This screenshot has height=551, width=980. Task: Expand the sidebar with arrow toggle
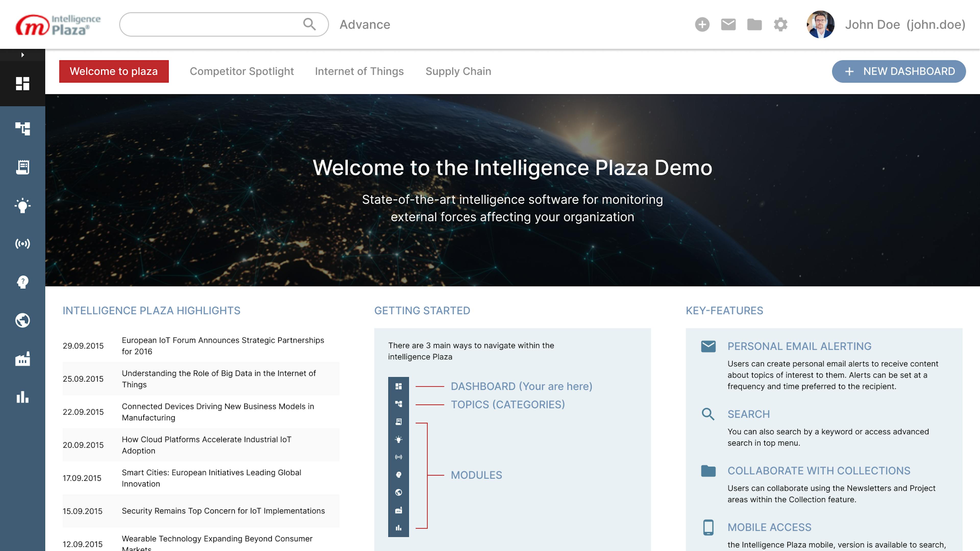tap(22, 55)
